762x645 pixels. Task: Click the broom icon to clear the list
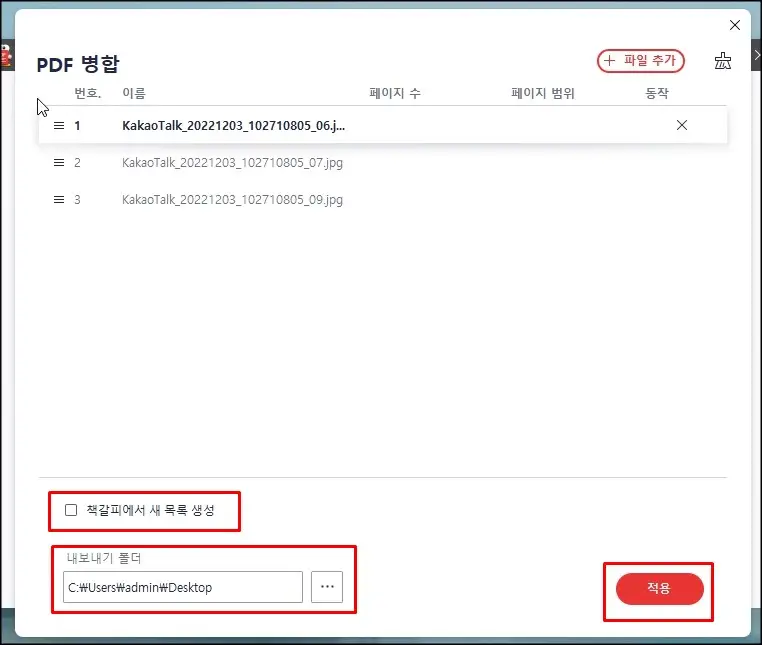coord(723,61)
